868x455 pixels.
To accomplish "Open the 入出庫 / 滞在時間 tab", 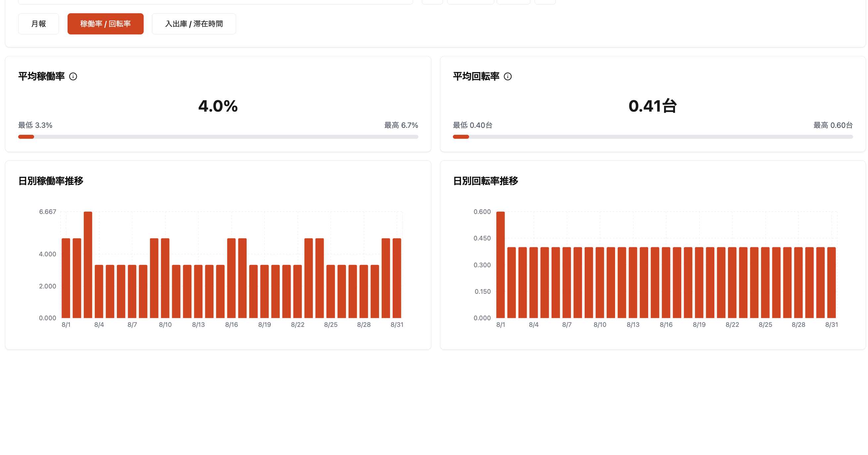I will (x=194, y=24).
